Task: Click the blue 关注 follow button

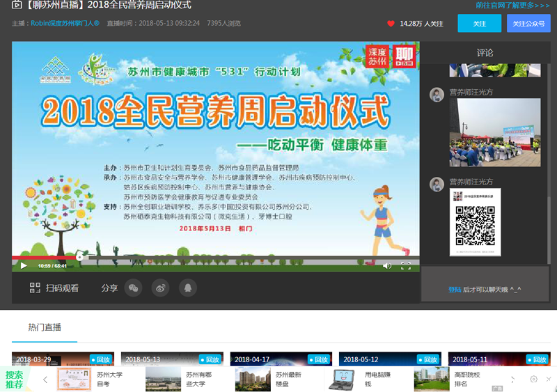Action: coord(479,24)
